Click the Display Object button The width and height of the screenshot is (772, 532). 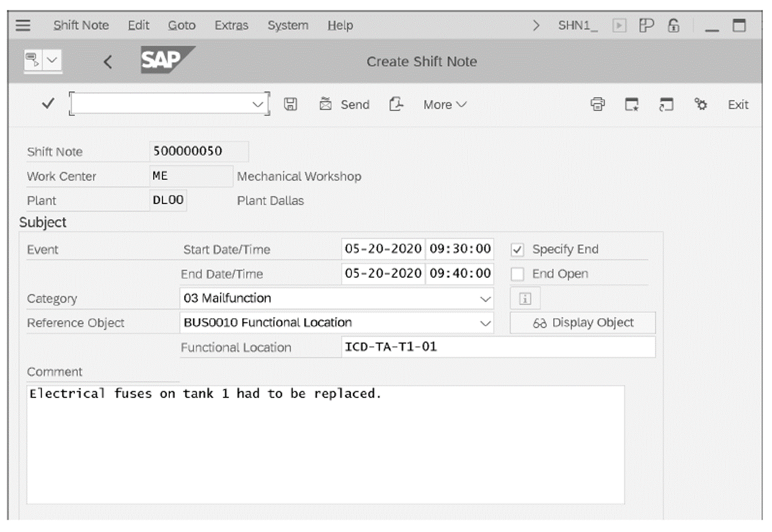point(582,322)
